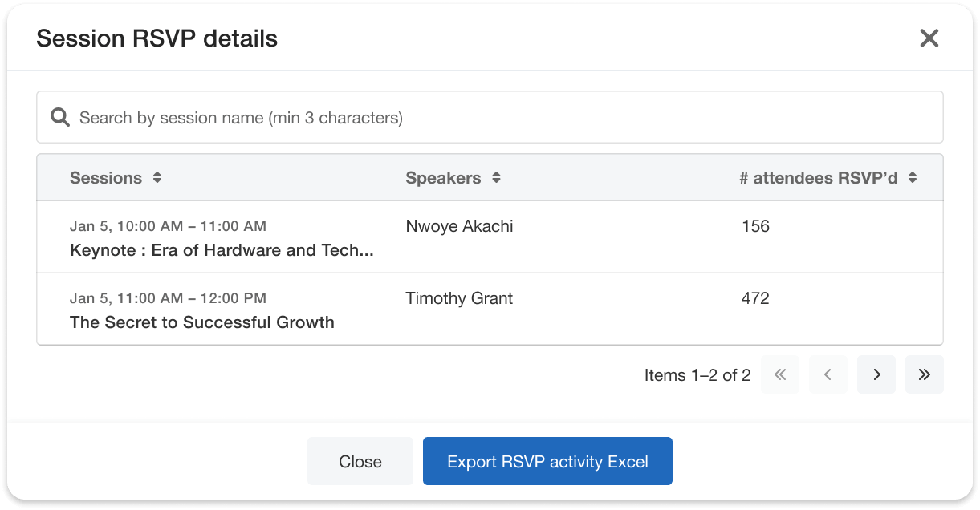Image resolution: width=980 pixels, height=510 pixels.
Task: Go to the previous page of results
Action: click(x=828, y=374)
